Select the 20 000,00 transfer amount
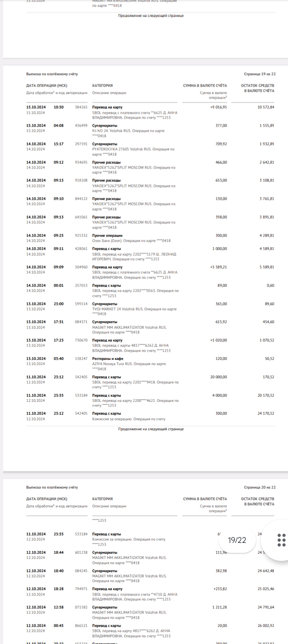Image resolution: width=288 pixels, height=644 pixels. pos(218,377)
